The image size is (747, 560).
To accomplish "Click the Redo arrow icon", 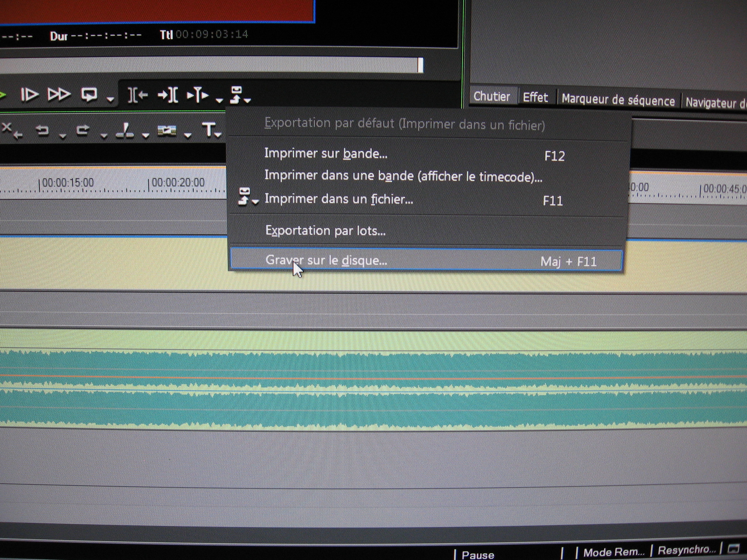I will 83,130.
